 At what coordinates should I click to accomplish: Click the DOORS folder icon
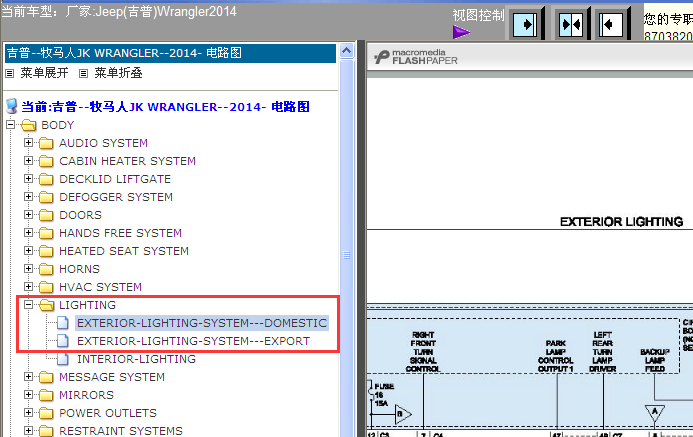coord(46,215)
